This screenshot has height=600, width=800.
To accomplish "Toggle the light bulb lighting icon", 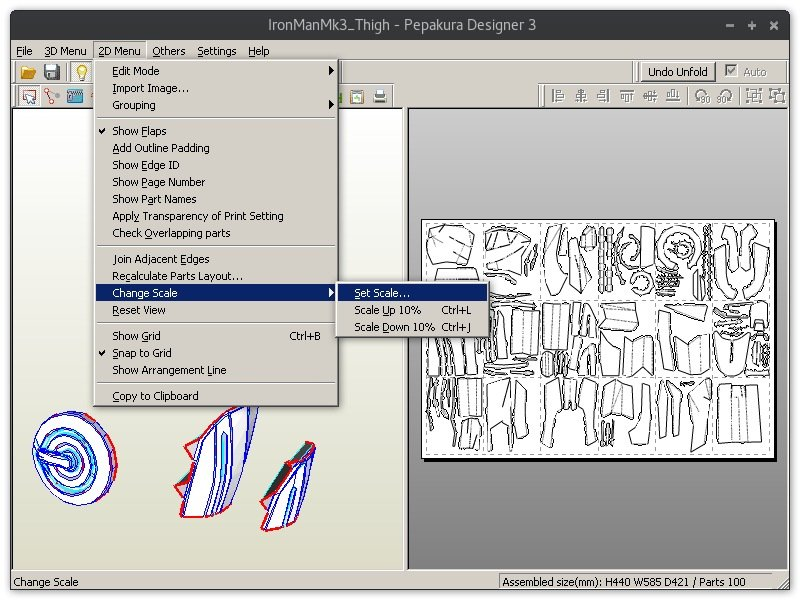I will 81,72.
